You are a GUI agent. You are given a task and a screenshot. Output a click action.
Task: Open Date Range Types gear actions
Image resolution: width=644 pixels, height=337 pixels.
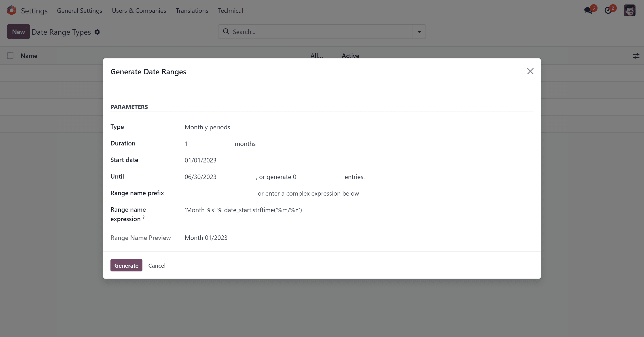[97, 32]
